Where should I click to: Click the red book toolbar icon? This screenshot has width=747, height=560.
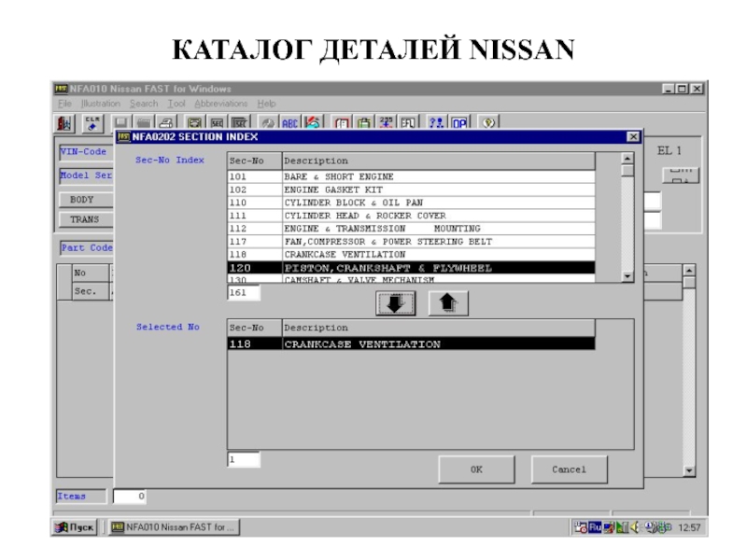(x=341, y=123)
